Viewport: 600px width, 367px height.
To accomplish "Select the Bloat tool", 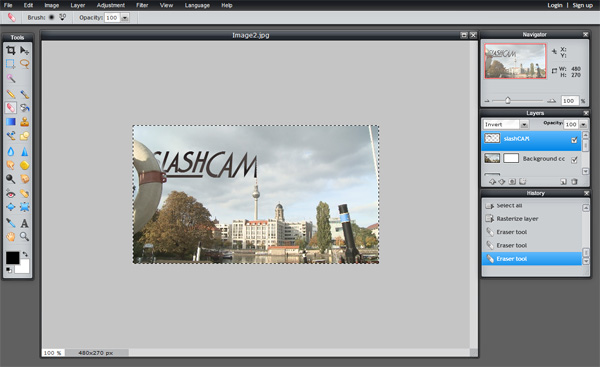I will click(x=11, y=207).
